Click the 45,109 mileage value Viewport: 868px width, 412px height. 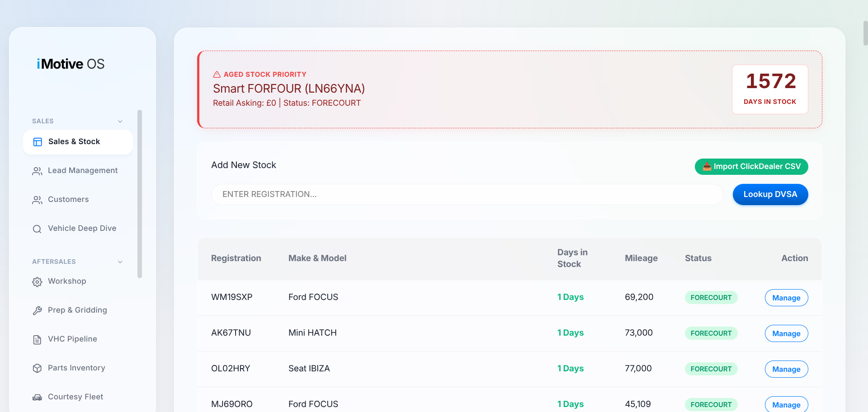click(x=638, y=404)
